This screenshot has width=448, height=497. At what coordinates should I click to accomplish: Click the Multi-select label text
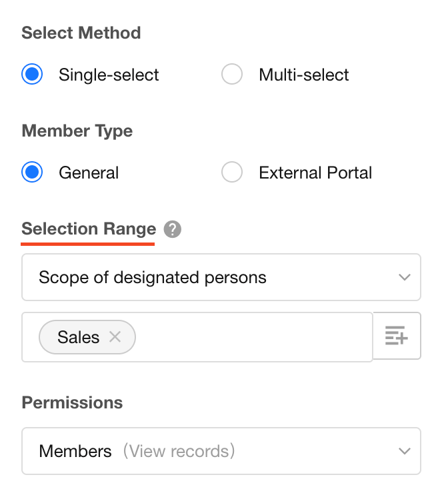tap(303, 75)
